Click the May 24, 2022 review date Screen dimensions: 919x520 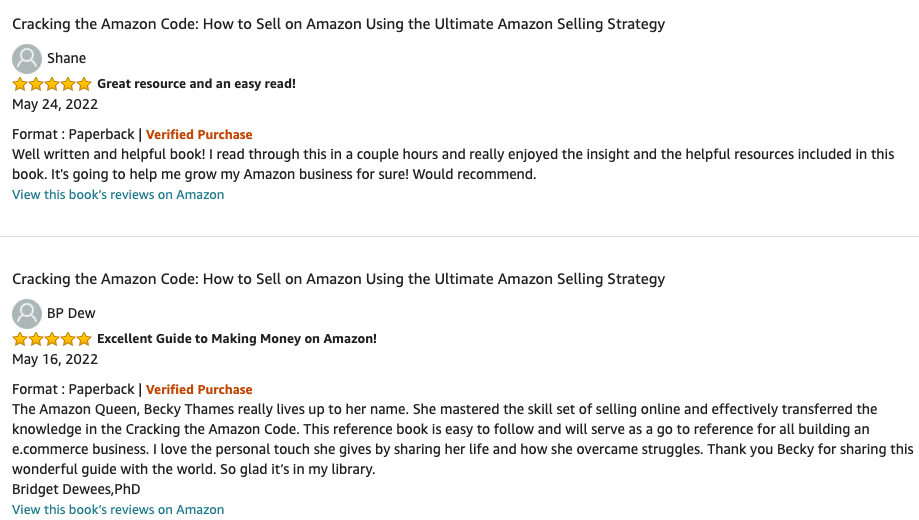tap(55, 104)
